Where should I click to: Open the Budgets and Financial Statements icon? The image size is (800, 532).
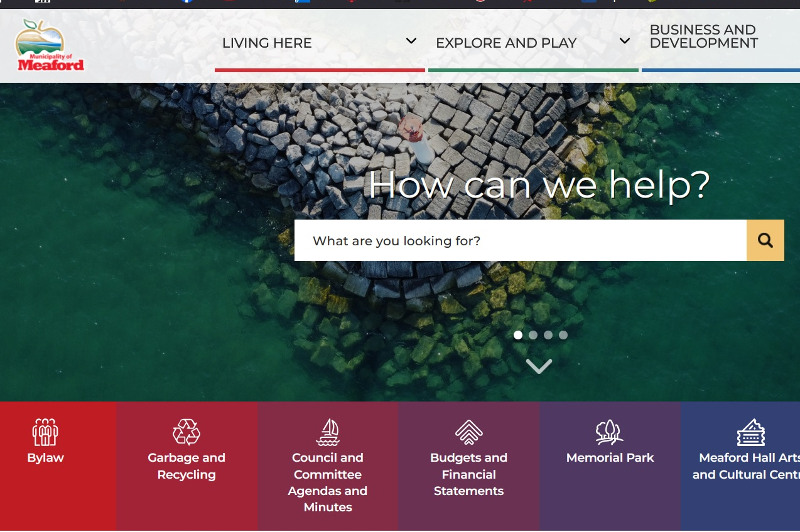coord(469,432)
